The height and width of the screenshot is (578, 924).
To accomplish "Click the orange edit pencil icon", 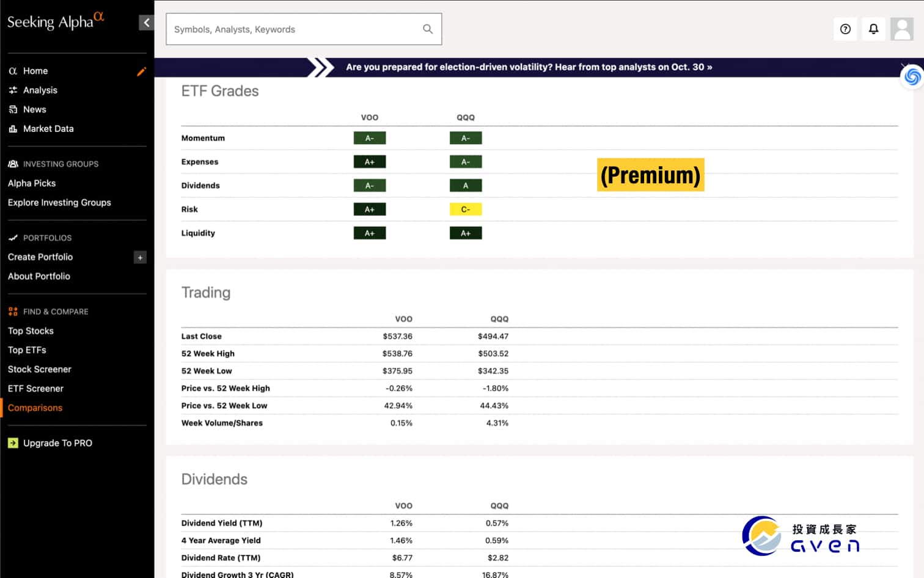I will [x=141, y=71].
